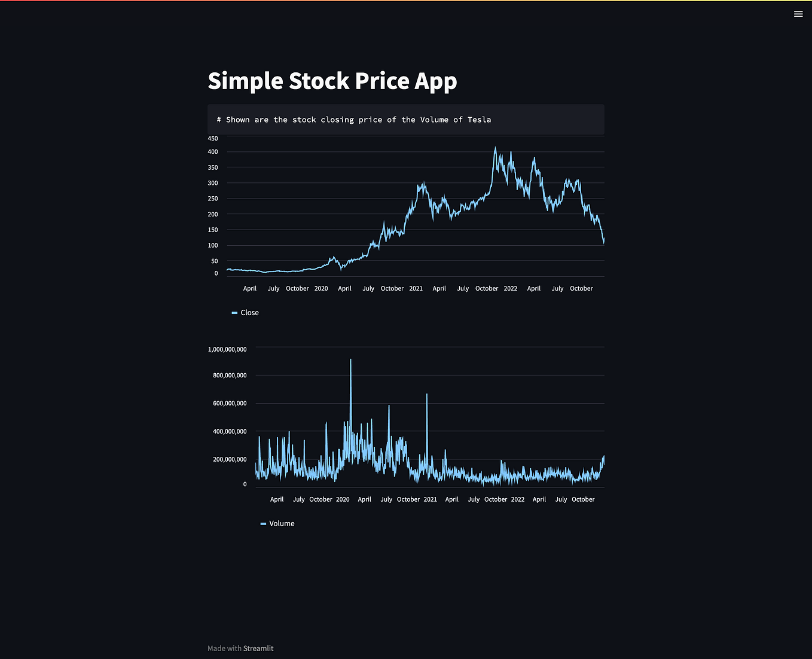Click the tallest spike in the Volume chart

[x=350, y=359]
